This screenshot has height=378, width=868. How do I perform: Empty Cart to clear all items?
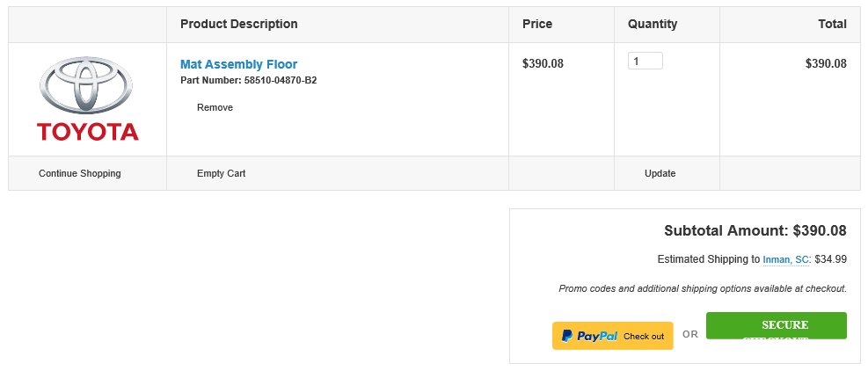[221, 173]
